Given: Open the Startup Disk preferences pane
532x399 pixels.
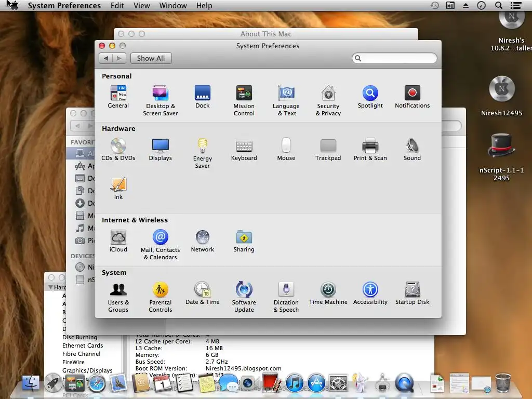Looking at the screenshot, I should [412, 293].
